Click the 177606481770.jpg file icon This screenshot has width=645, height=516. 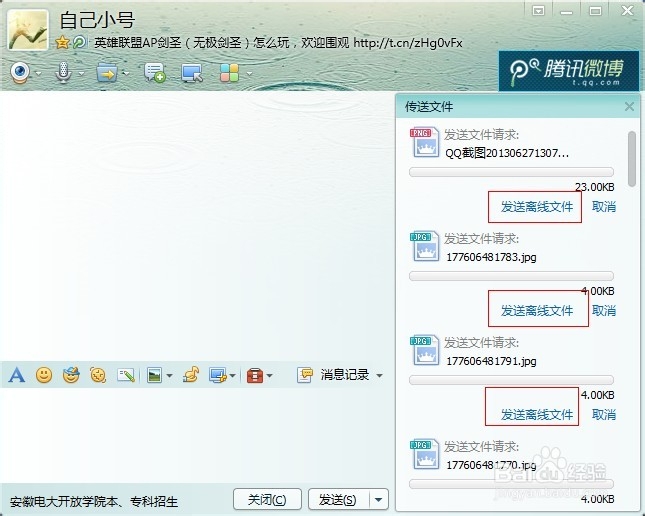click(x=424, y=455)
